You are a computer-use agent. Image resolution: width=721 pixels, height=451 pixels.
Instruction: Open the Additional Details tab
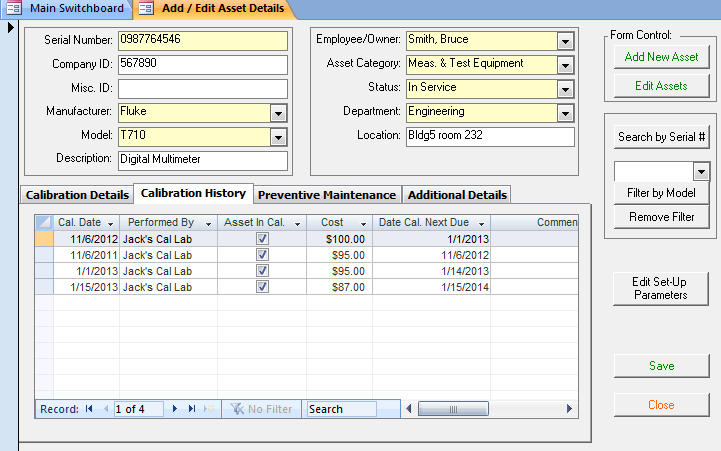tap(457, 195)
